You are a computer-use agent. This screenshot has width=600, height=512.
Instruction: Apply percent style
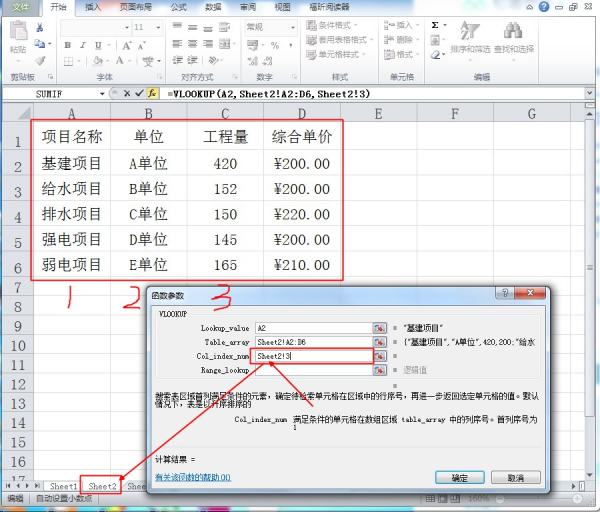pyautogui.click(x=275, y=45)
